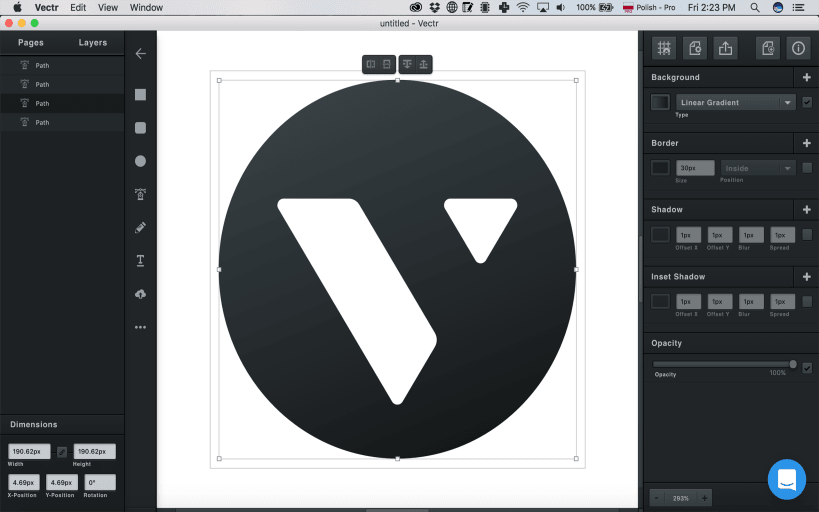Open the Apple menu
Image resolution: width=819 pixels, height=512 pixels.
click(17, 7)
